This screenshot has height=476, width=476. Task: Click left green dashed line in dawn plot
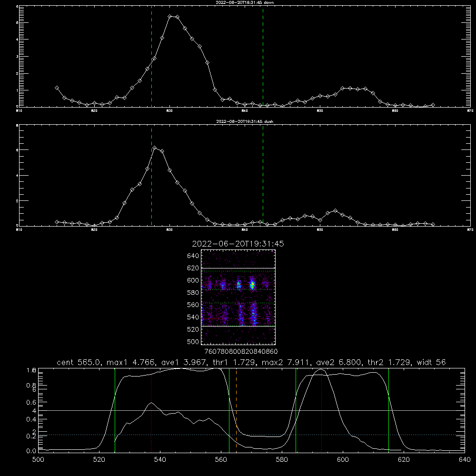click(151, 58)
